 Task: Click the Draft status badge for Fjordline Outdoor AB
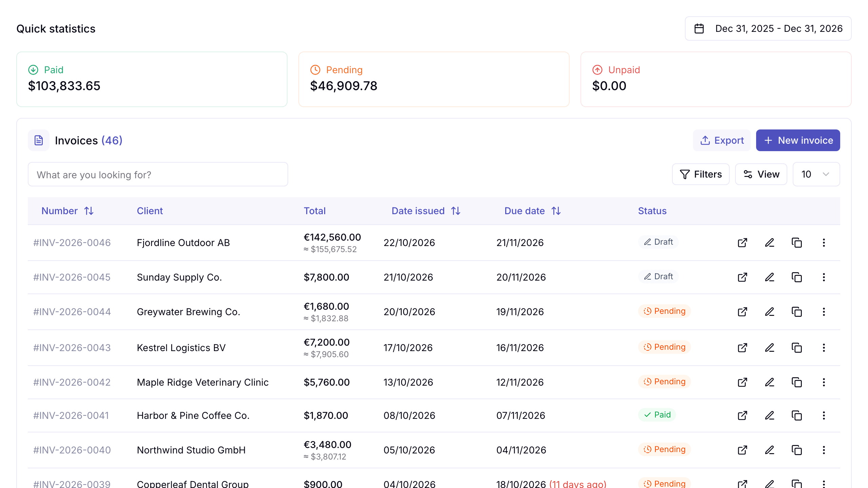[x=658, y=242]
